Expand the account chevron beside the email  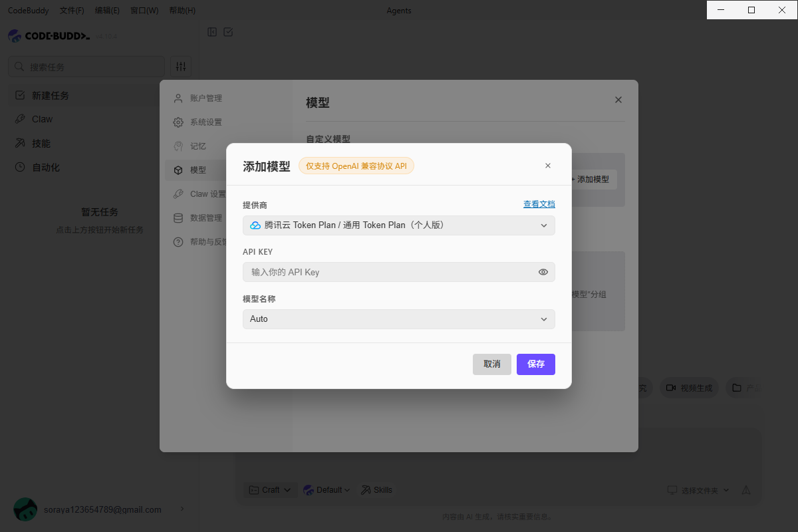(182, 509)
